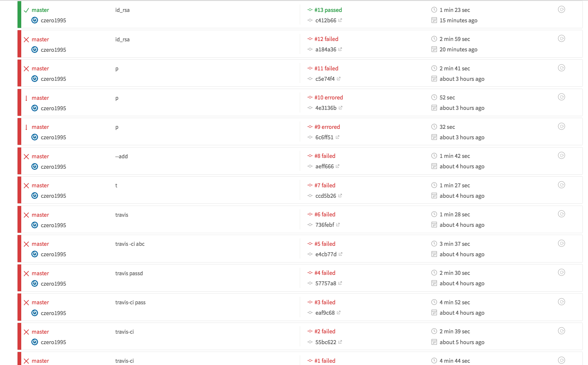
Task: Open commit 57757a8 link
Action: click(x=326, y=283)
